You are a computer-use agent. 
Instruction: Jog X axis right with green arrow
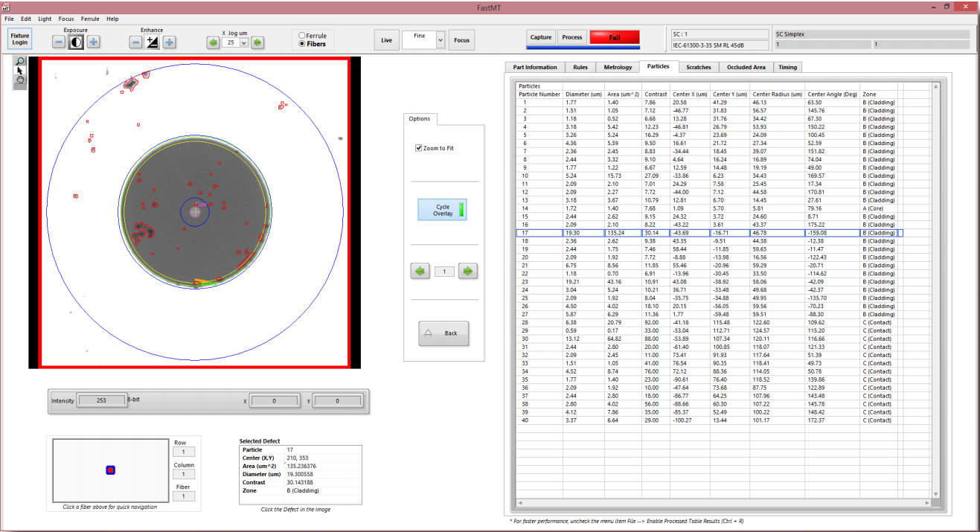coord(257,42)
